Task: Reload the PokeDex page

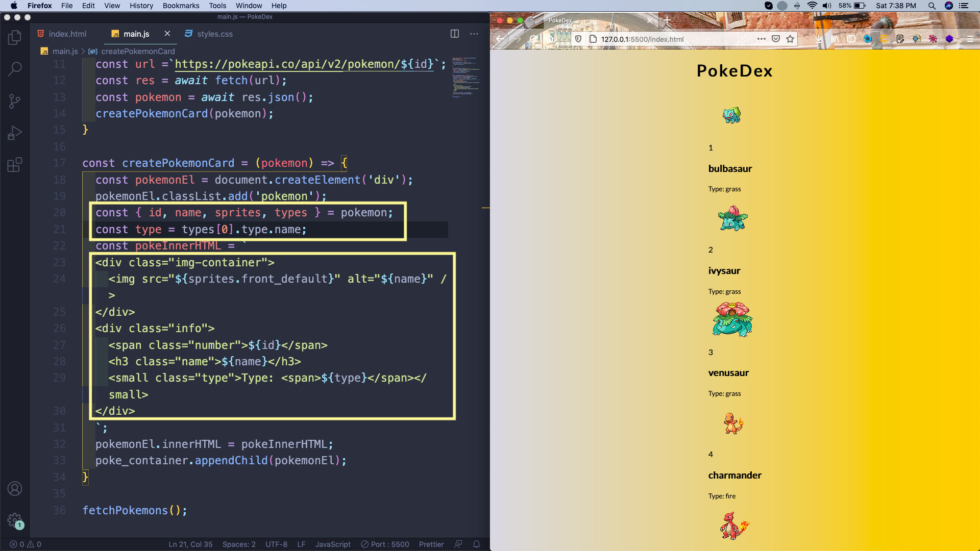Action: point(534,39)
